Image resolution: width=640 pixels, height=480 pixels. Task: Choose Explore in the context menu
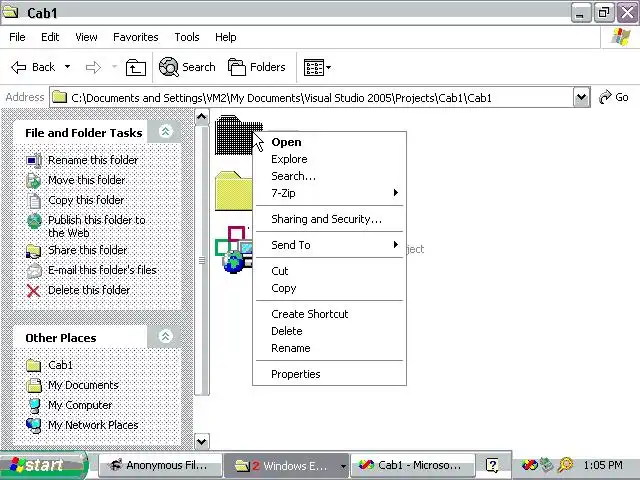329,159
